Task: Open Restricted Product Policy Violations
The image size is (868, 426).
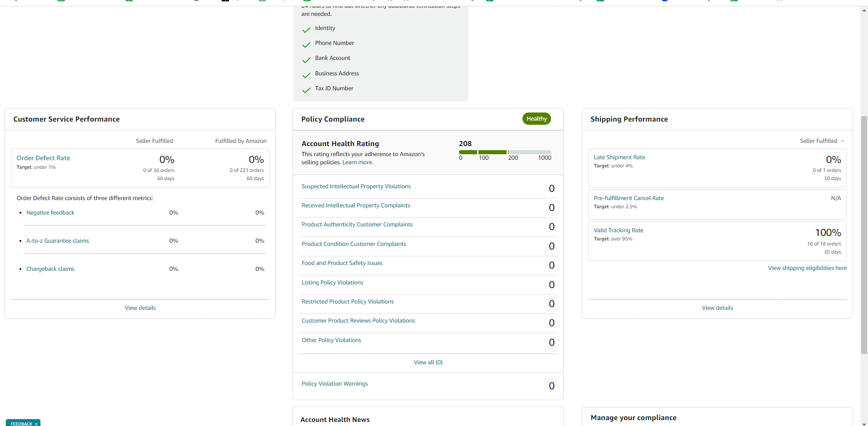Action: coord(348,302)
